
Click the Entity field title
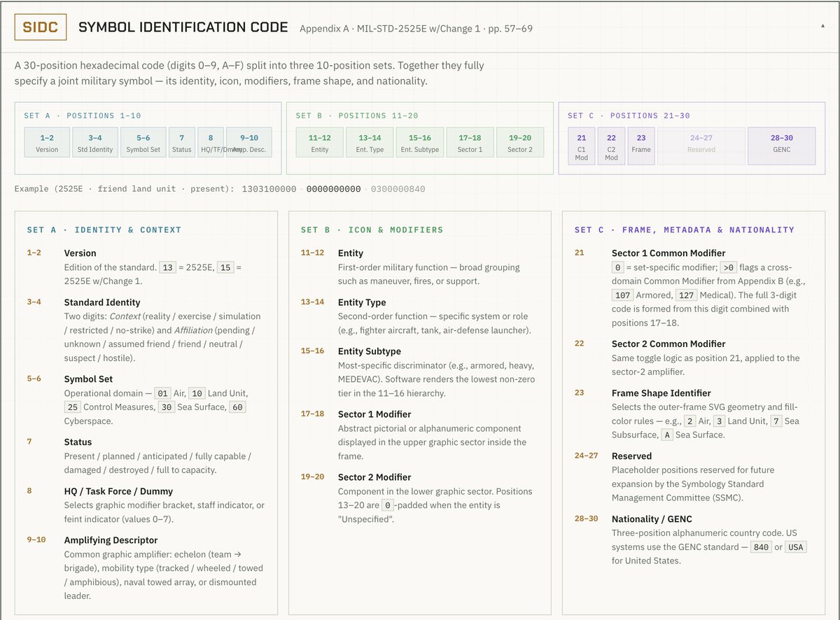pyautogui.click(x=351, y=253)
